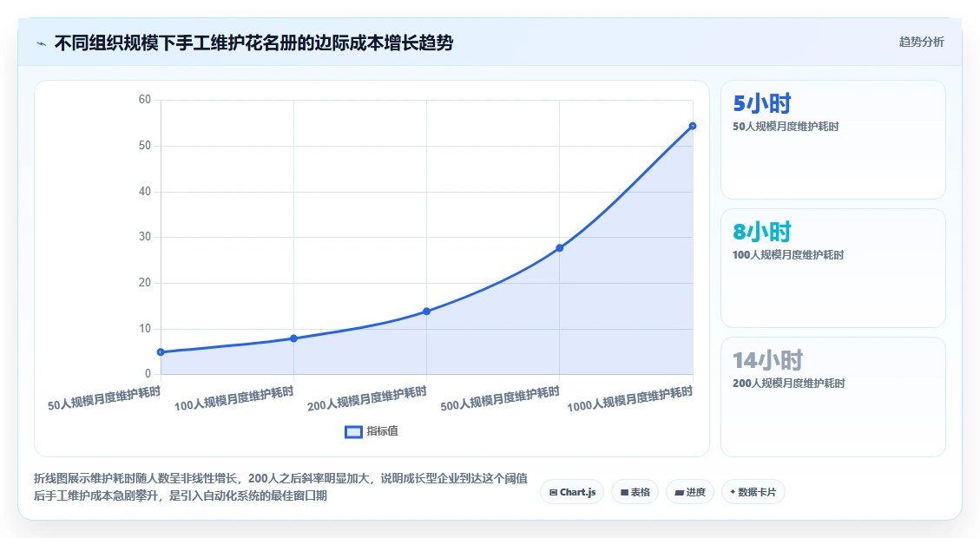Open the 14小时 stat card
Viewport: 980px width, 538px height.
832,397
